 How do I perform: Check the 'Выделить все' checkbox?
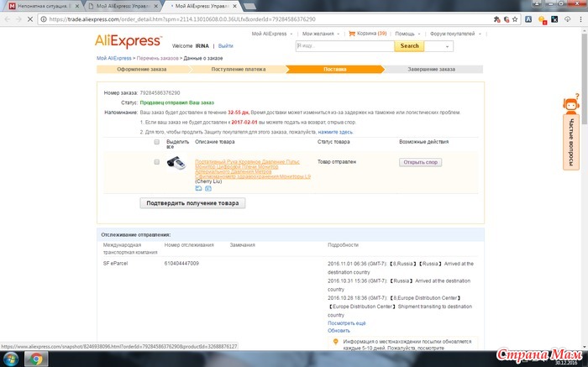coord(157,142)
